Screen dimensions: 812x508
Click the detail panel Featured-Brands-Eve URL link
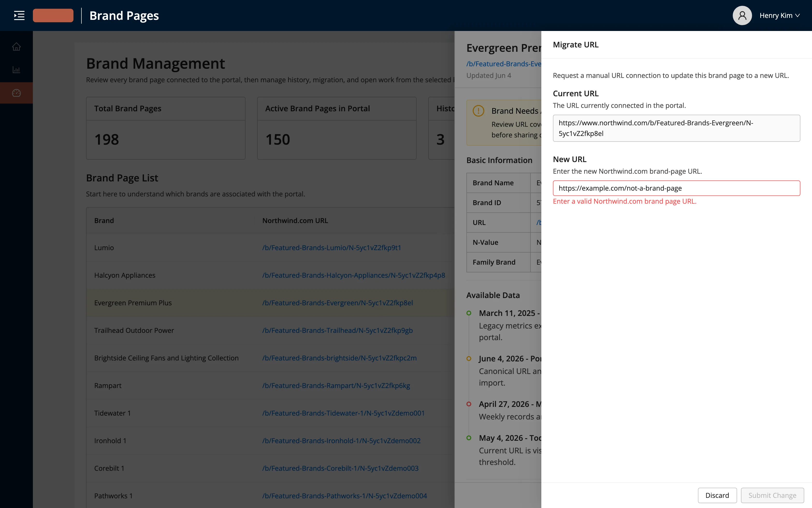[x=504, y=64]
